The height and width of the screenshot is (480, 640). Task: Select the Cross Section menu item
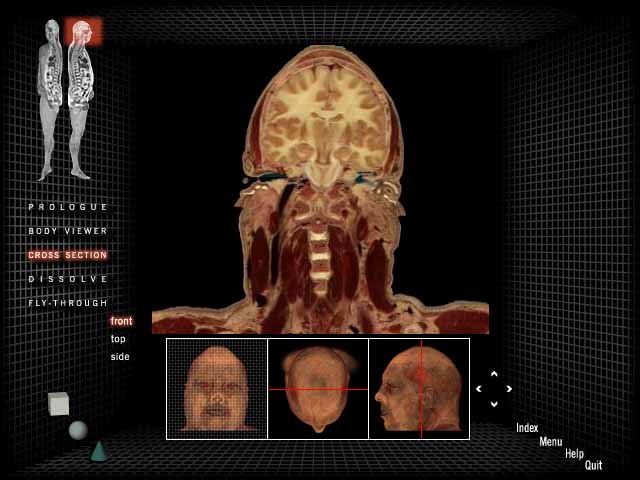pyautogui.click(x=68, y=255)
